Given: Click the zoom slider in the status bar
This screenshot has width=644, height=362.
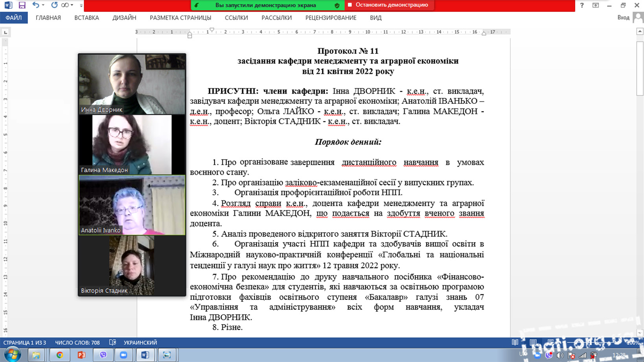Looking at the screenshot, I should point(590,343).
